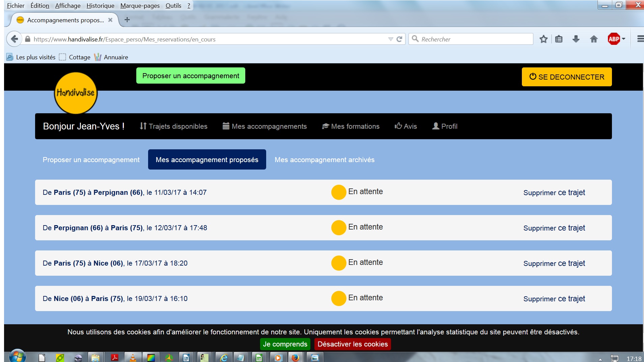Click the yellow status dot for Paris–Perpignan

[339, 192]
